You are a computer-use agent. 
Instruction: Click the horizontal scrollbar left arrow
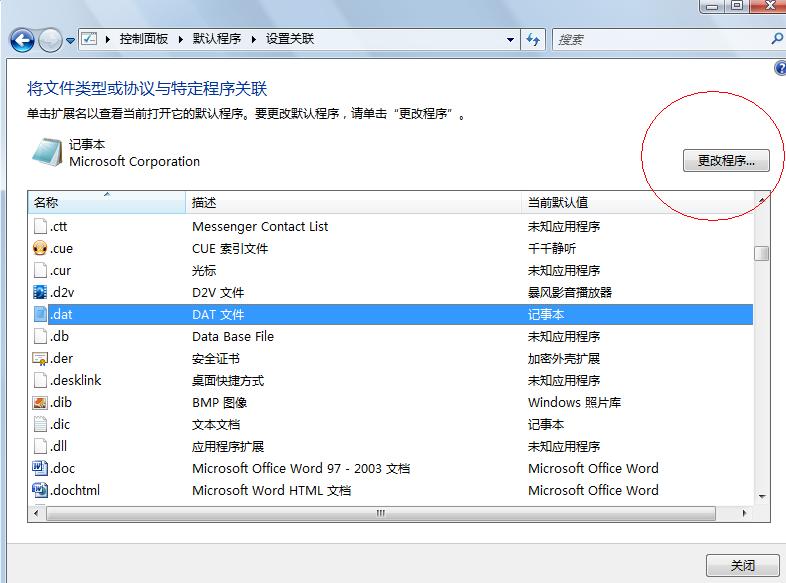(x=36, y=513)
